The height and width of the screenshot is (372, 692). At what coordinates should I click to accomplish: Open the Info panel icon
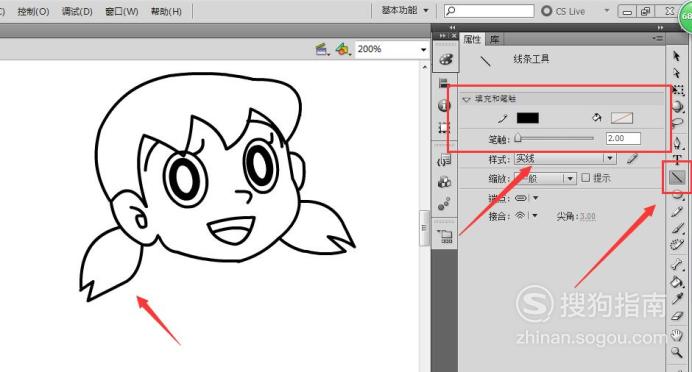(x=444, y=105)
